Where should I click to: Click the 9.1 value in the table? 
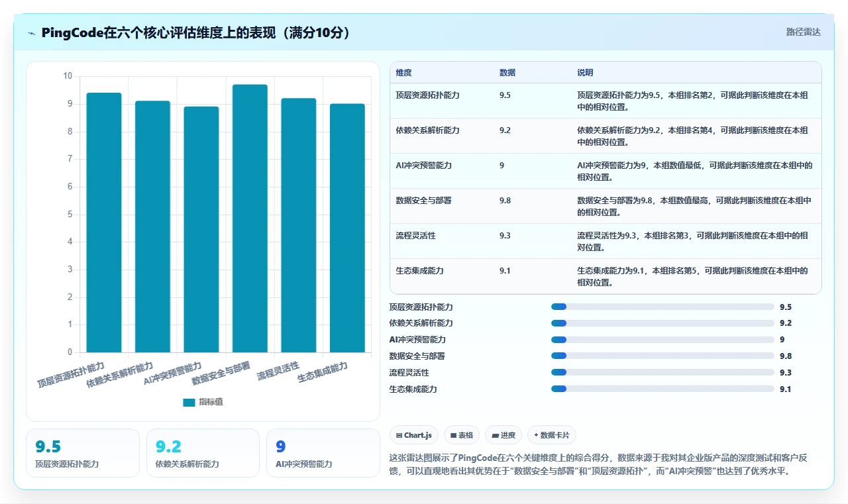[505, 270]
